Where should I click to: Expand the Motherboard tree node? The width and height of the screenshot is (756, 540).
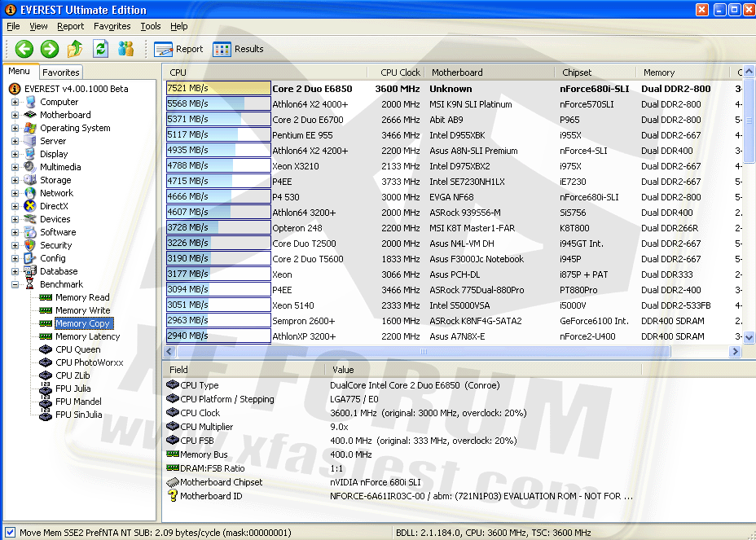tap(15, 115)
